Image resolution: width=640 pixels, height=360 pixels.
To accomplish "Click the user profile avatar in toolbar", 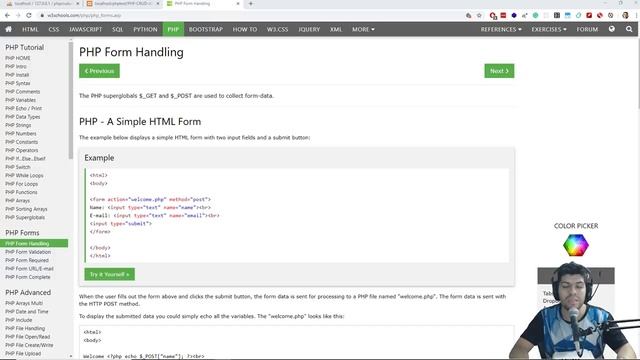I will (625, 16).
